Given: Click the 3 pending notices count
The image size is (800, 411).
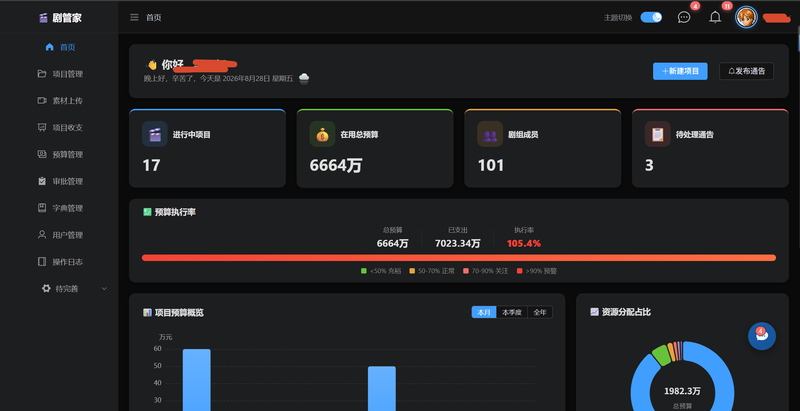Looking at the screenshot, I should coord(649,165).
